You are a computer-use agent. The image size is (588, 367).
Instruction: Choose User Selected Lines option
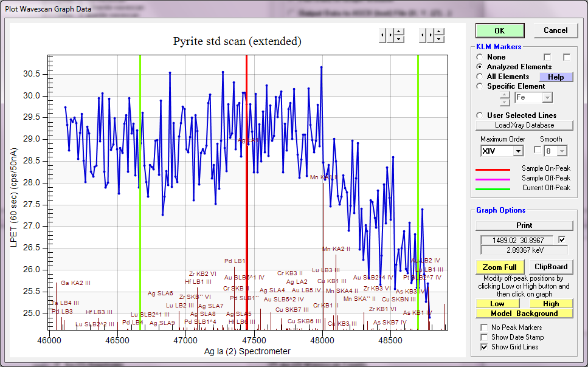pos(480,115)
